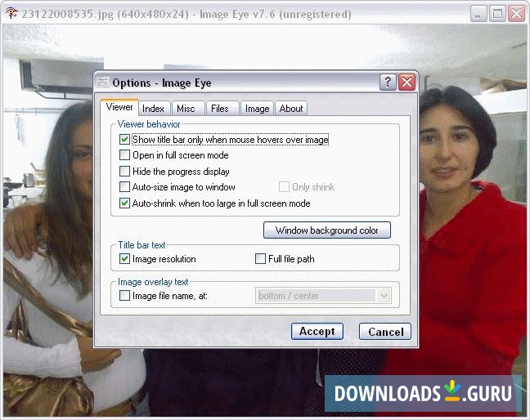Maximize the Image Eye main window
Viewport: 530px width, 420px height.
[497, 14]
